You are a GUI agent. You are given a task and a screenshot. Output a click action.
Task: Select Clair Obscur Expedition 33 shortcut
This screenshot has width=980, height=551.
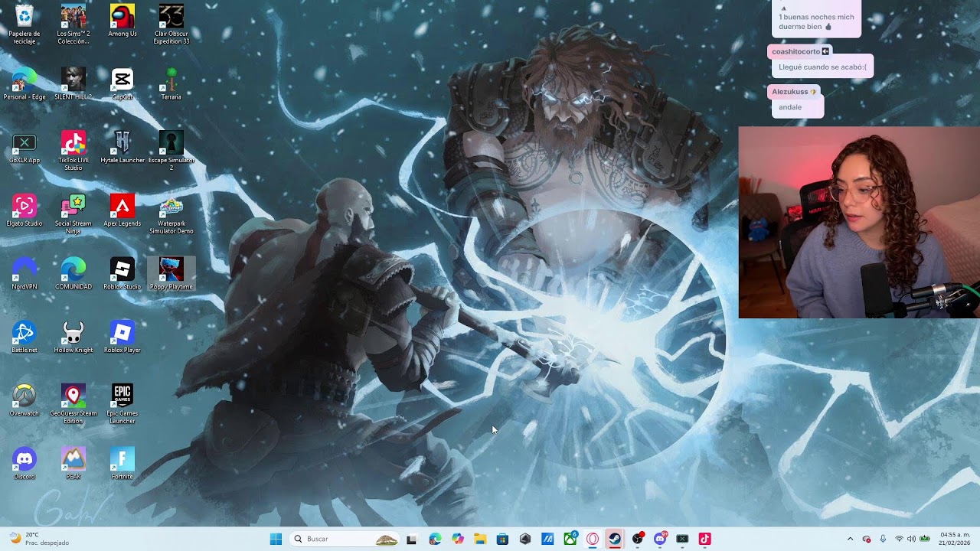pos(171,24)
